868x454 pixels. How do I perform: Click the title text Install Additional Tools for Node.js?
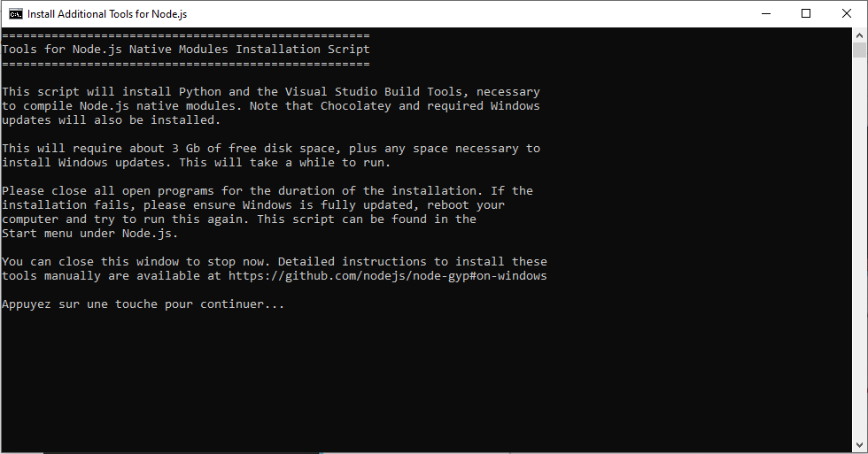coord(107,14)
